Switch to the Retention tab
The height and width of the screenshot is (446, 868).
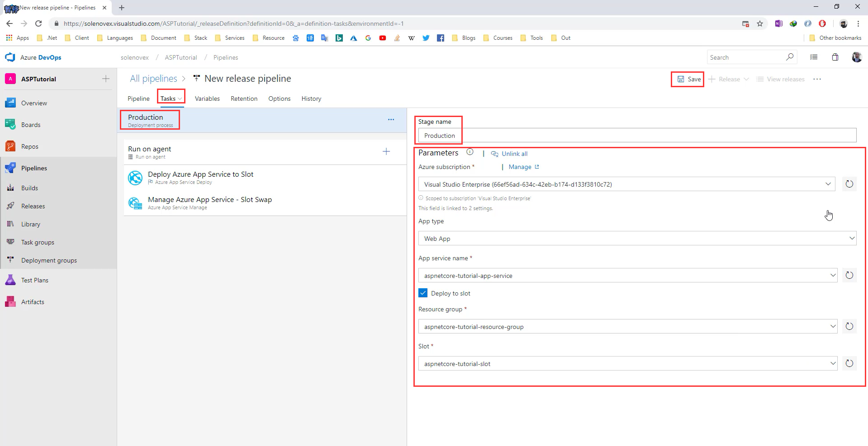tap(244, 99)
